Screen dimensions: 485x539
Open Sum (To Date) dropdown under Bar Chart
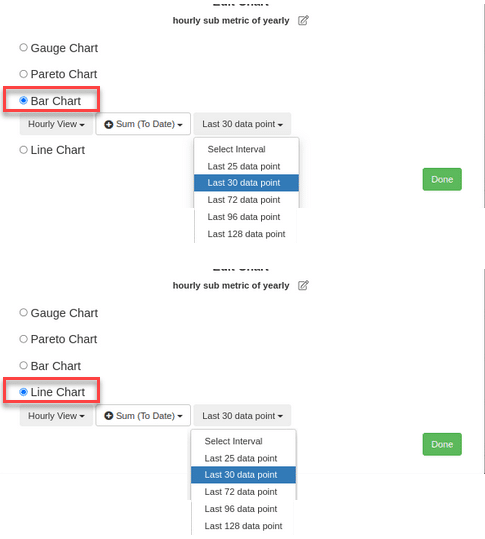pos(143,124)
